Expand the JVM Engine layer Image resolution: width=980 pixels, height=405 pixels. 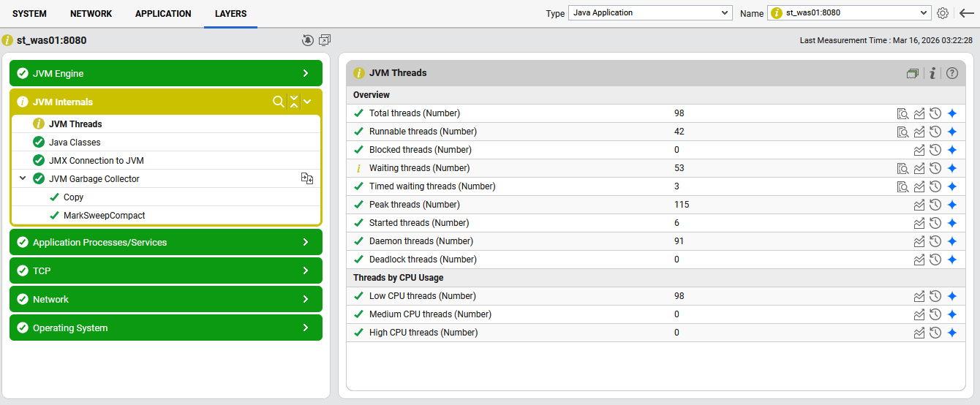[x=306, y=73]
